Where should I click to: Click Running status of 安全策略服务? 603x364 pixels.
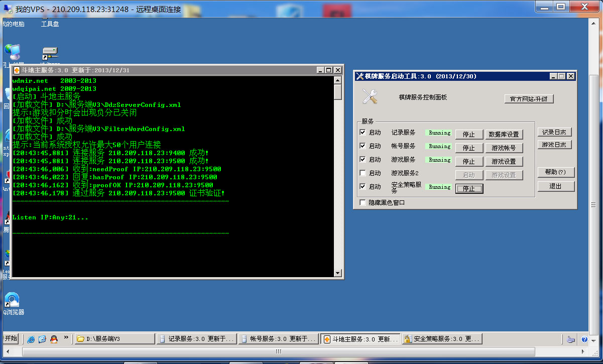(439, 187)
